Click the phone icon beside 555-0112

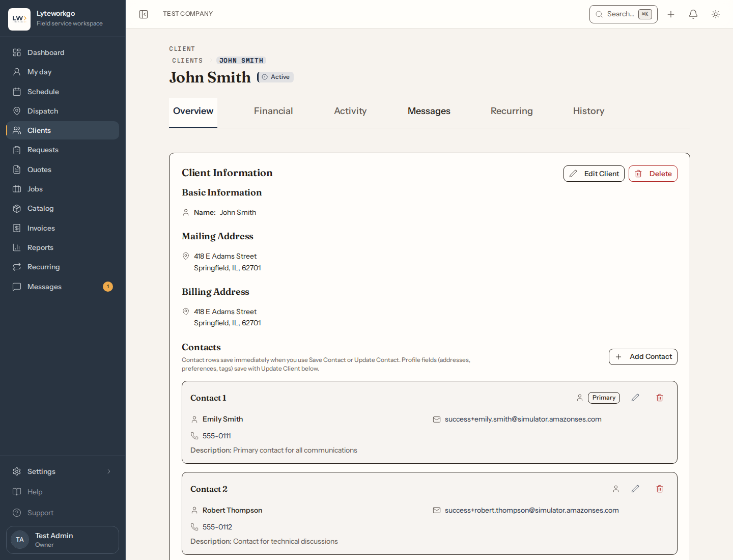point(194,527)
